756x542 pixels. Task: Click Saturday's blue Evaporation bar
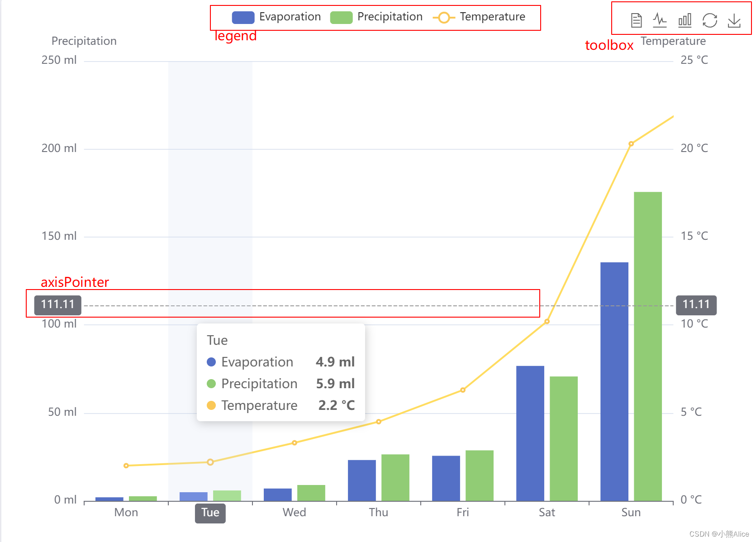530,433
